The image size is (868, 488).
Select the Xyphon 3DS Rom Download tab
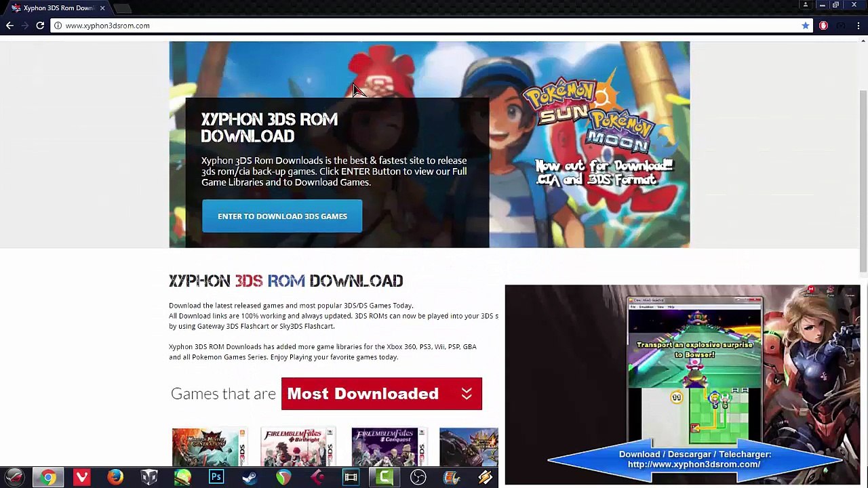tap(58, 8)
